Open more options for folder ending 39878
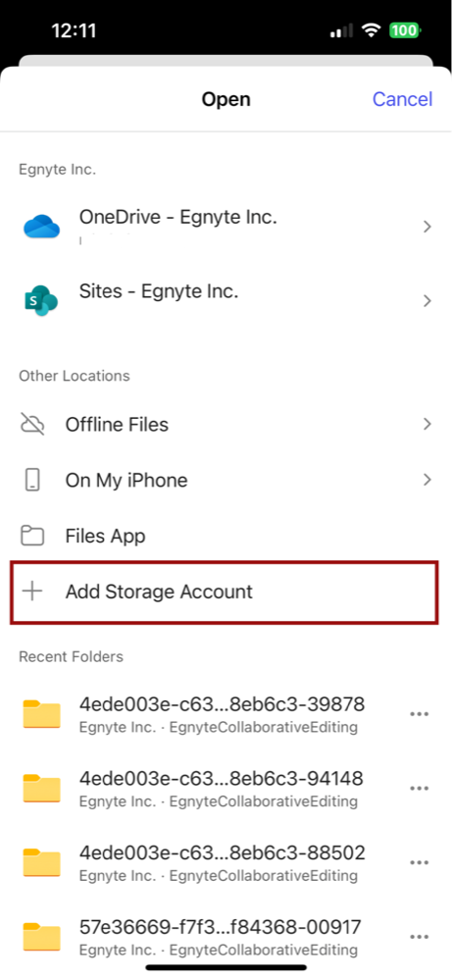 click(419, 714)
